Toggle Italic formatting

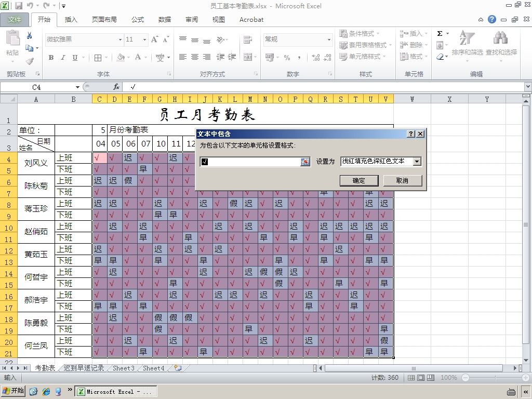pos(63,58)
